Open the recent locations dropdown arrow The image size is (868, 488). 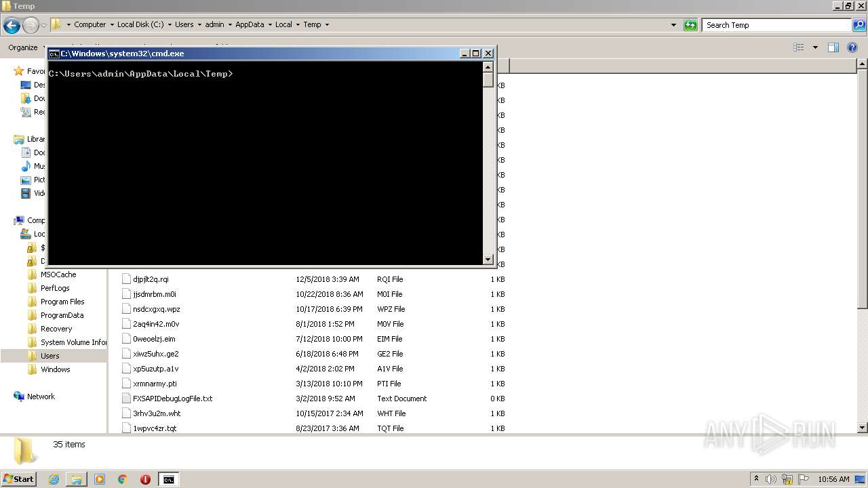43,26
